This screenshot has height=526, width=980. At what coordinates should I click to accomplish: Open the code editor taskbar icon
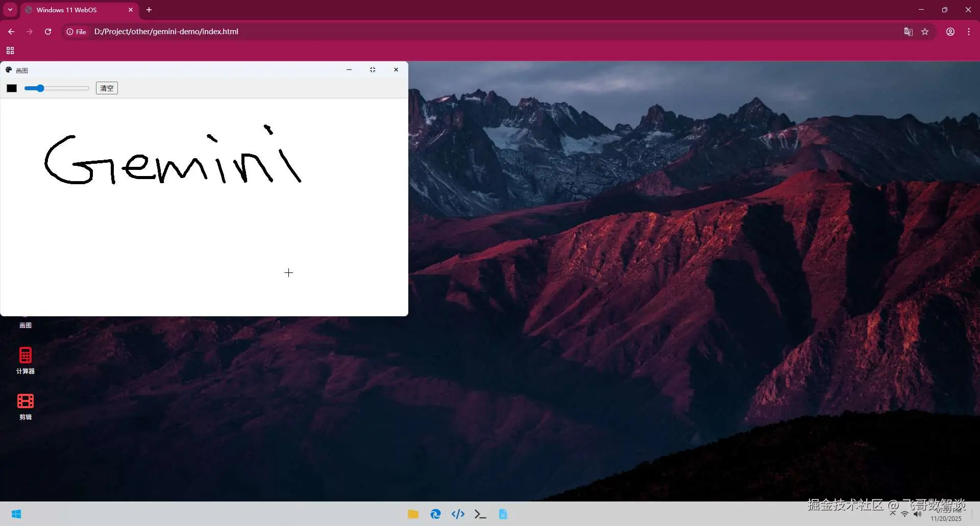point(458,514)
